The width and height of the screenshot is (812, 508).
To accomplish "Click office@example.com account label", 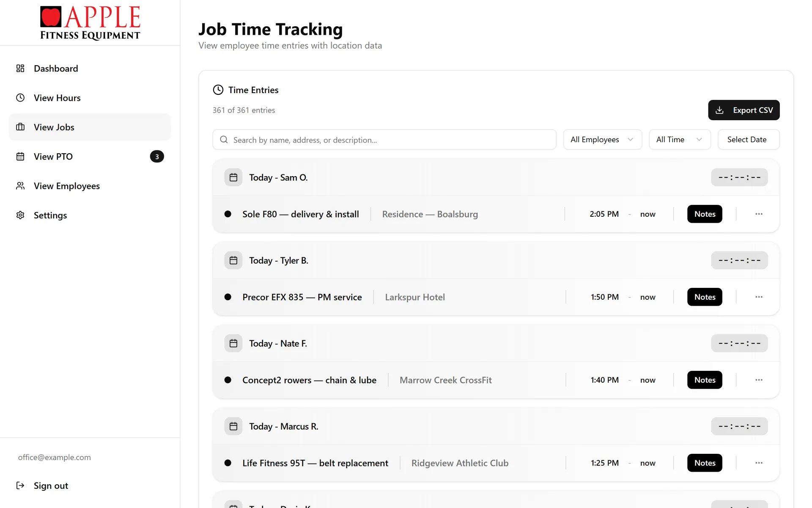I will [55, 457].
